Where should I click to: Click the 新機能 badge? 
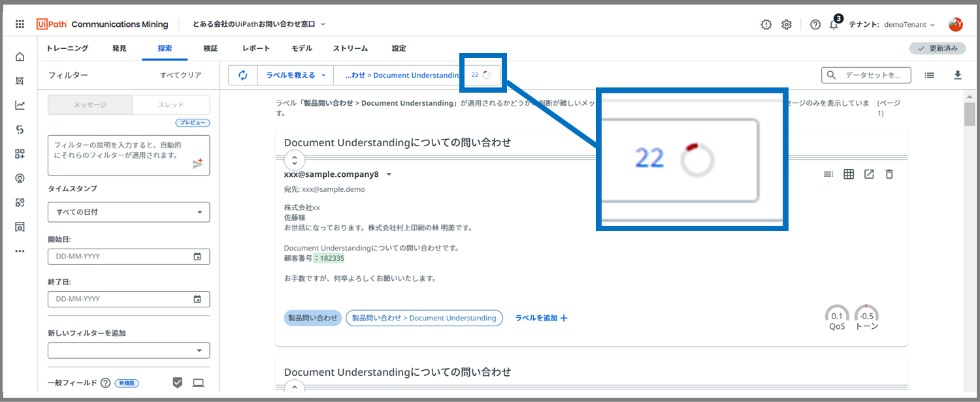coord(127,383)
